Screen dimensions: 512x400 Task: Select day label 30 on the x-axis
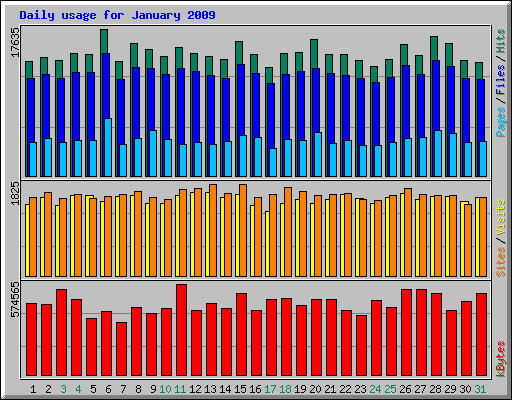point(465,389)
